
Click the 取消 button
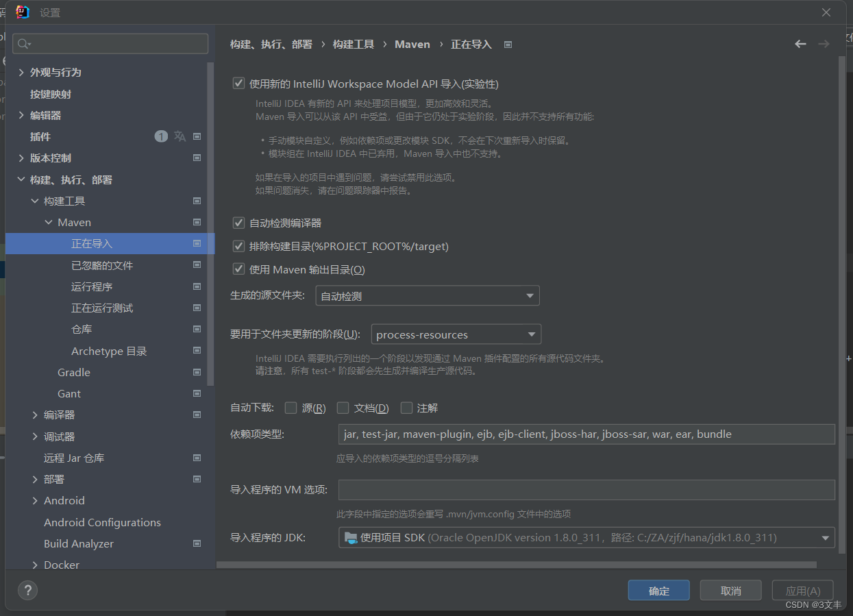click(731, 591)
